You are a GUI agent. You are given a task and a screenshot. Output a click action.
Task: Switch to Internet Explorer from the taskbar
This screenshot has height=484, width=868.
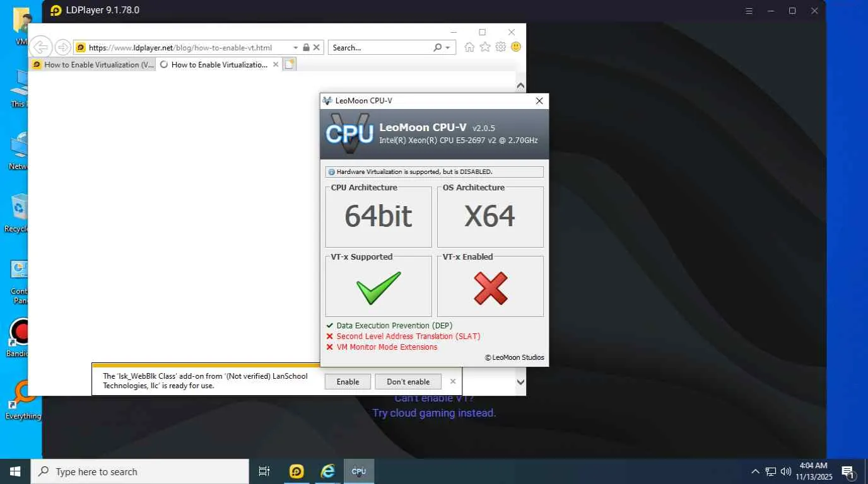(327, 471)
